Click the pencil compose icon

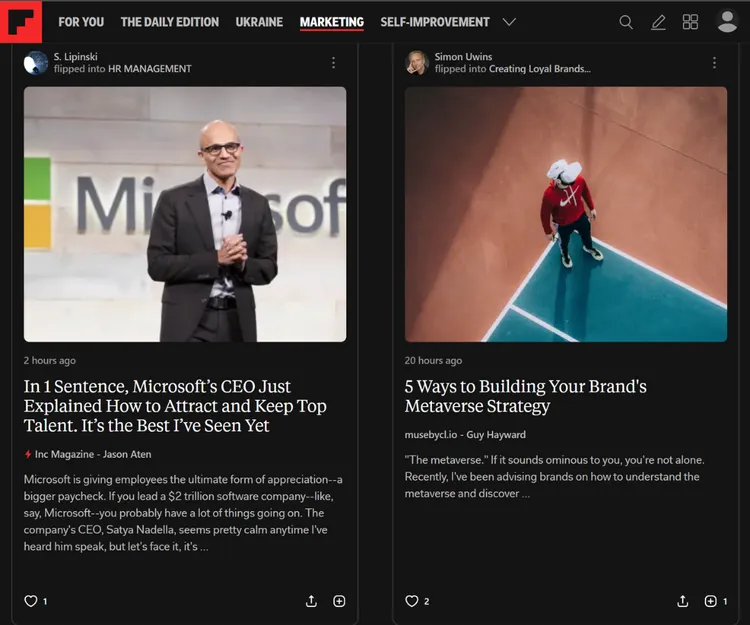click(x=659, y=22)
